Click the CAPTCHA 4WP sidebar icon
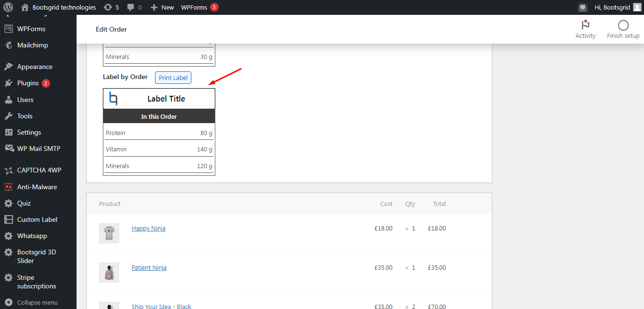The image size is (644, 309). tap(9, 170)
